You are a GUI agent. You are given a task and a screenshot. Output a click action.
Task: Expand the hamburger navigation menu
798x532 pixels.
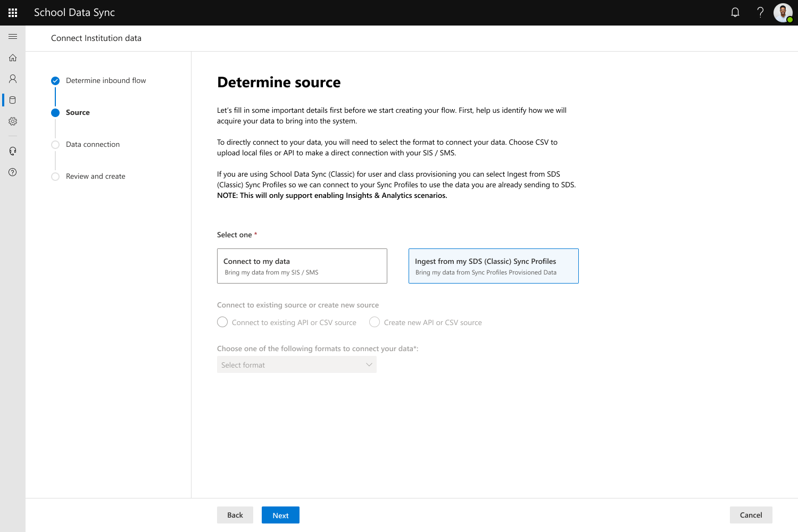pyautogui.click(x=13, y=37)
